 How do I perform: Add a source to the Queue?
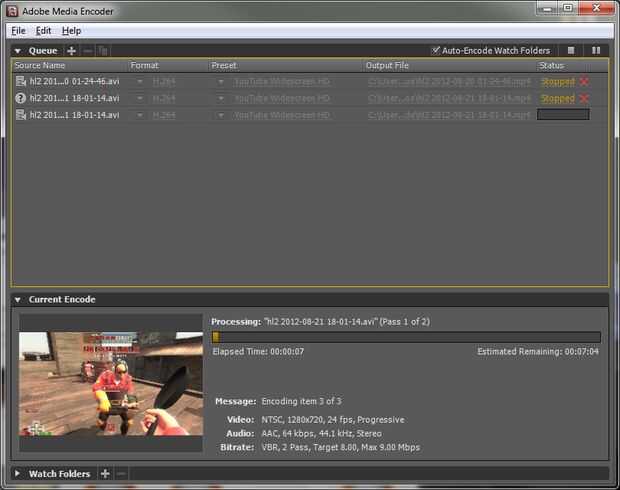tap(72, 51)
